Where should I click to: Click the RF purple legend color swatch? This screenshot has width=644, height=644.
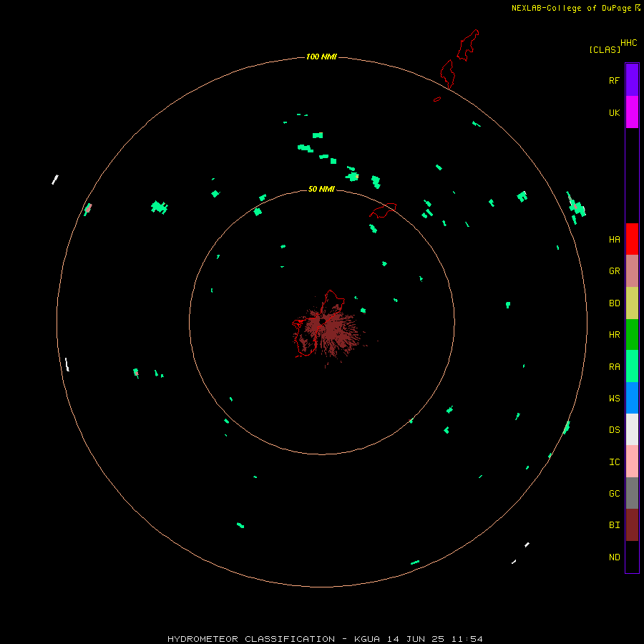tap(632, 80)
